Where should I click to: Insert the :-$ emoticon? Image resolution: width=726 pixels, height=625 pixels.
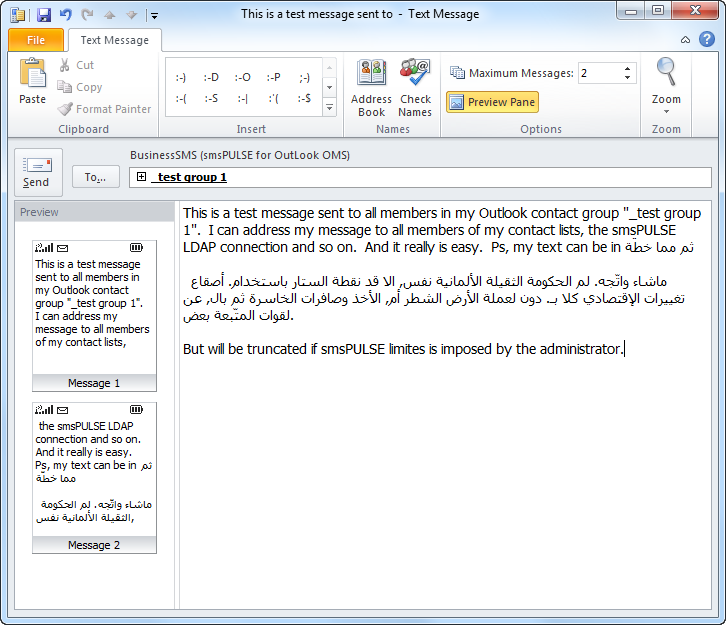tap(304, 99)
